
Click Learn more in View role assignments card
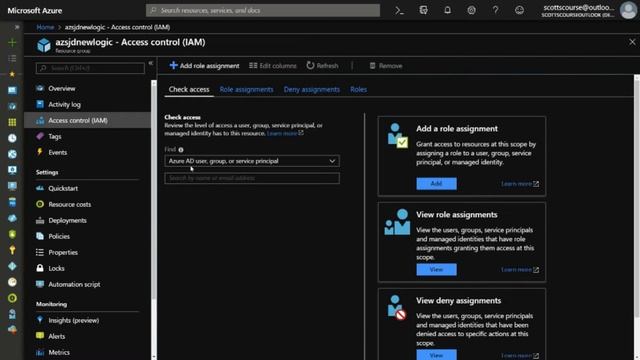[520, 270]
